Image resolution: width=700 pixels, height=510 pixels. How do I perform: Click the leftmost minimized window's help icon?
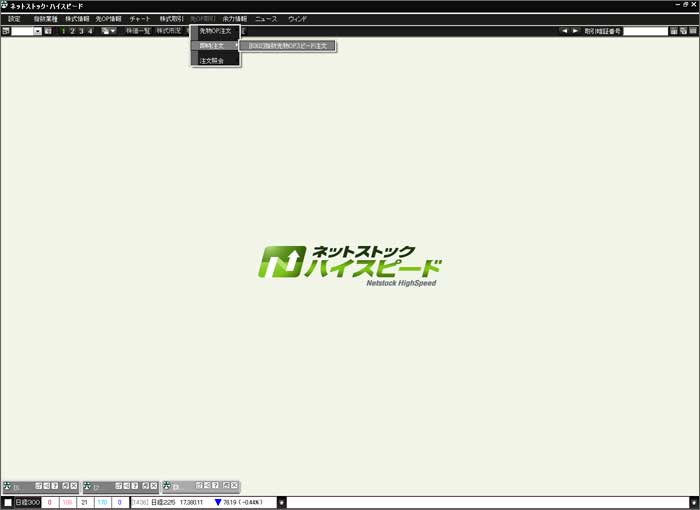pyautogui.click(x=55, y=486)
